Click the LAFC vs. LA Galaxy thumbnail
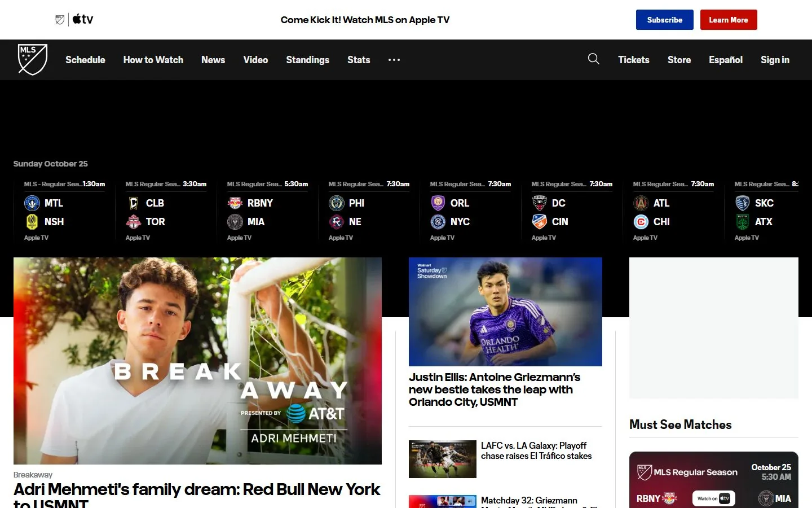This screenshot has width=812, height=508. click(443, 459)
